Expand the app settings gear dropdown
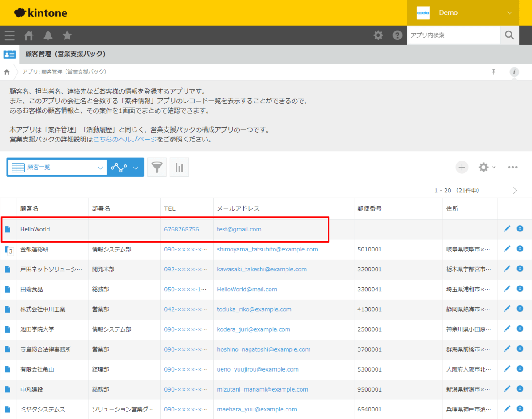The image size is (532, 419). click(487, 167)
